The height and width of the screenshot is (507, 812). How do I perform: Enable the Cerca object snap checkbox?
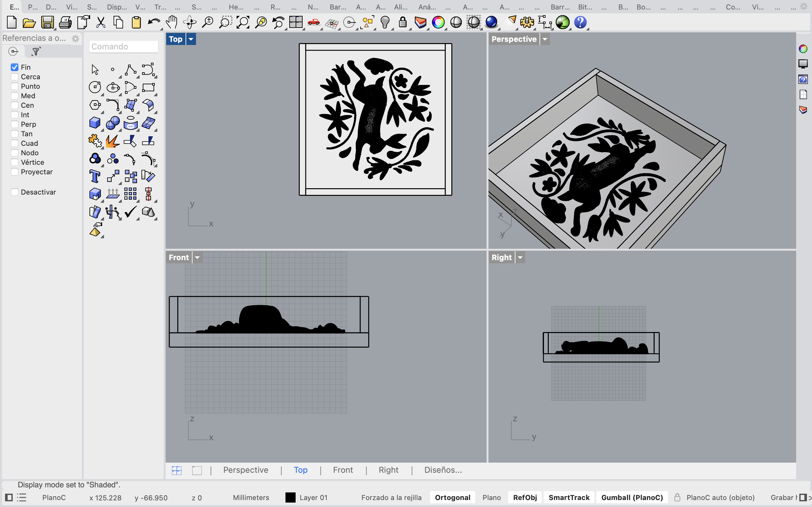click(x=14, y=77)
